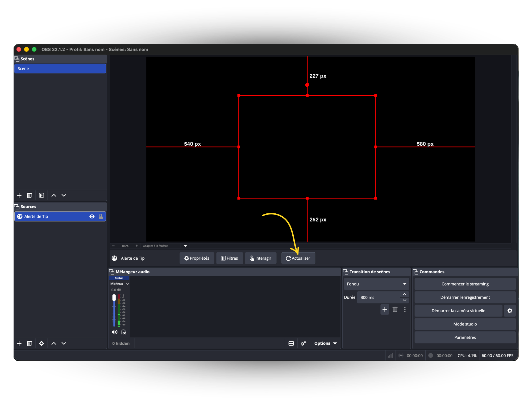Click network signal status bar icon
The width and height of the screenshot is (532, 405).
tap(390, 356)
